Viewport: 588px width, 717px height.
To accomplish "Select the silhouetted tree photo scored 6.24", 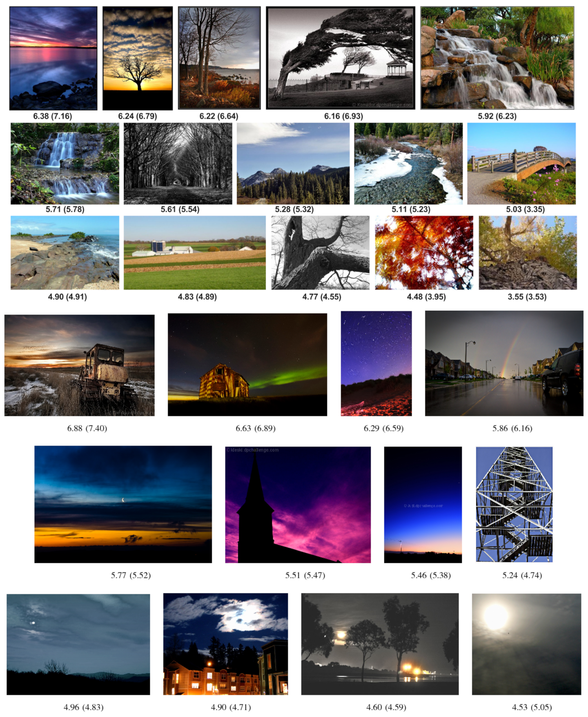I will point(138,58).
